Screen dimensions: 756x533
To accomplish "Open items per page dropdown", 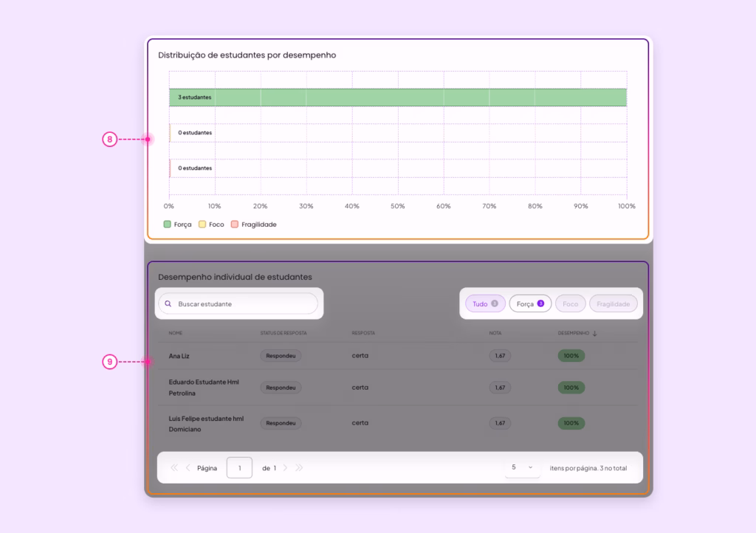I will tap(522, 467).
